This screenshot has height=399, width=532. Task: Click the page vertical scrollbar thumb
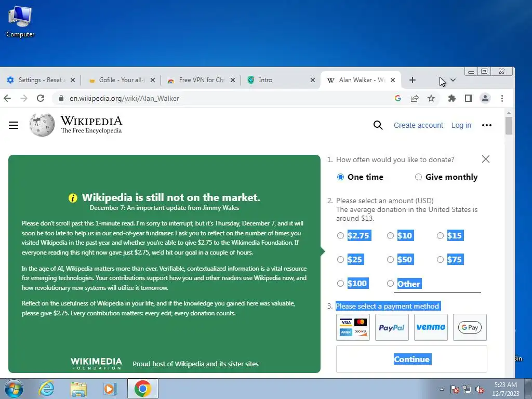[509, 126]
